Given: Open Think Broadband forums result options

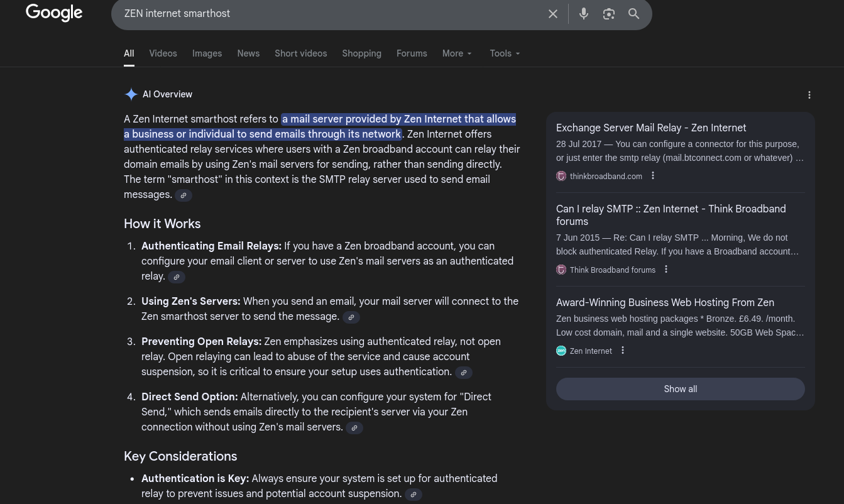Looking at the screenshot, I should [x=666, y=270].
